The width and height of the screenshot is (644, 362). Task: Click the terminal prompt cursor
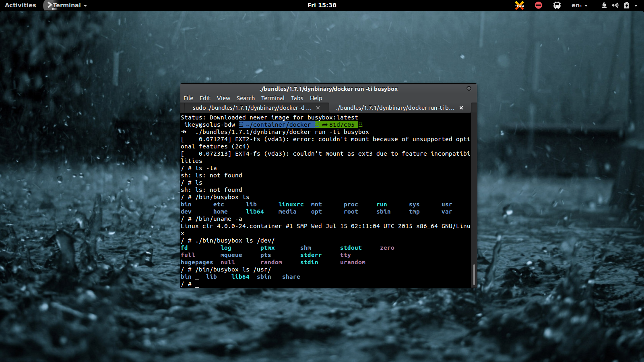pos(197,284)
